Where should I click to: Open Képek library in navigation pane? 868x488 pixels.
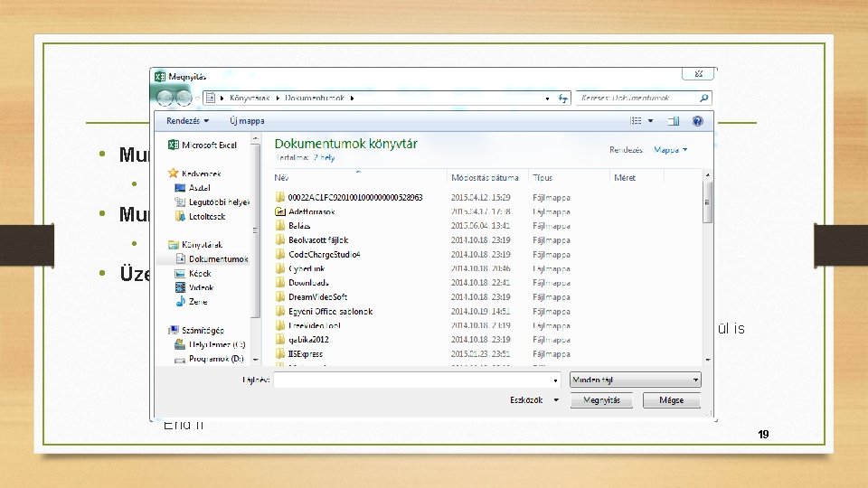193,273
